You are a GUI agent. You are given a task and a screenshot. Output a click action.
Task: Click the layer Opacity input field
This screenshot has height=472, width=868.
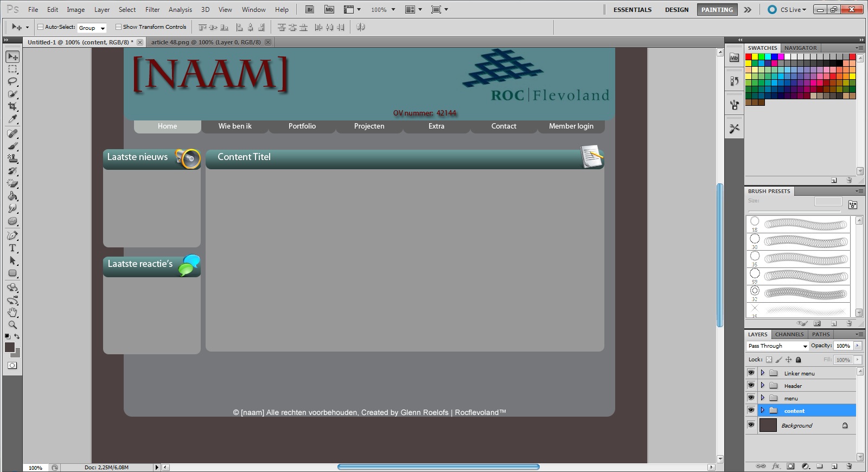click(x=843, y=346)
